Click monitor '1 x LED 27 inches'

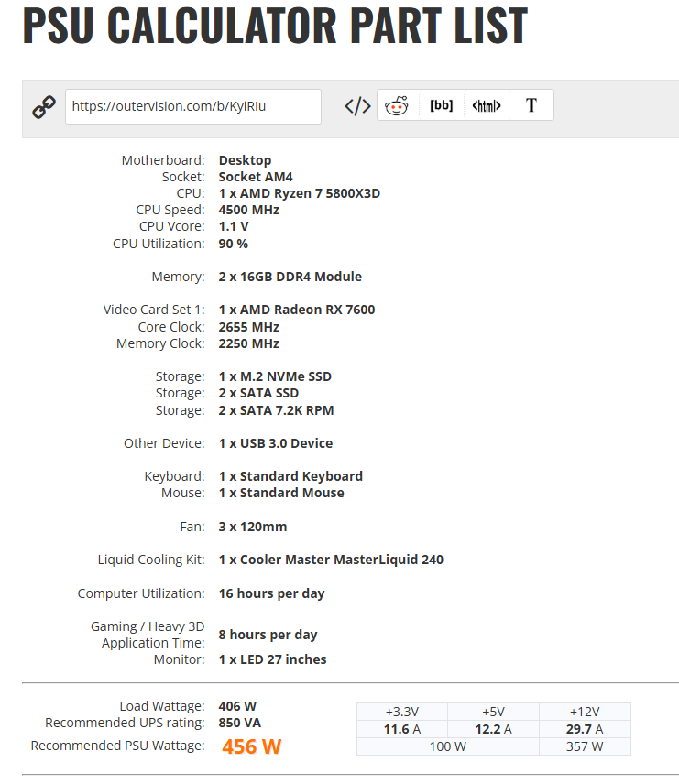point(273,660)
